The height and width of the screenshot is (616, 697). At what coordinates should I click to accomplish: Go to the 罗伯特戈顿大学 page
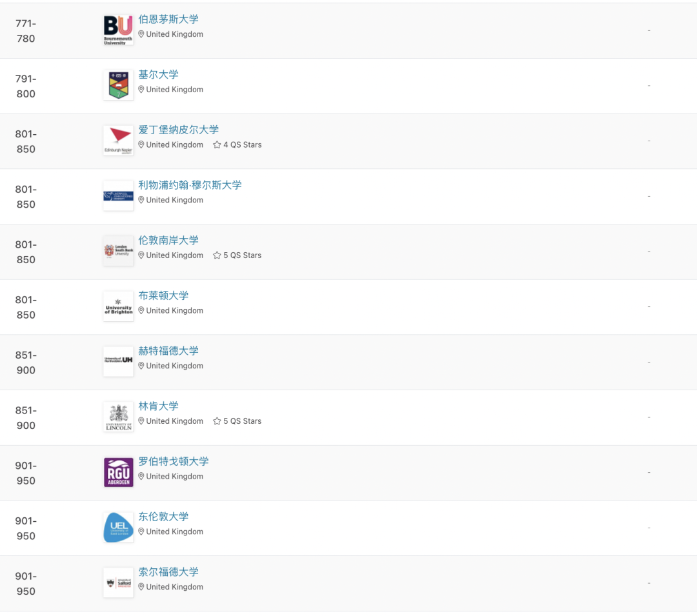click(174, 461)
